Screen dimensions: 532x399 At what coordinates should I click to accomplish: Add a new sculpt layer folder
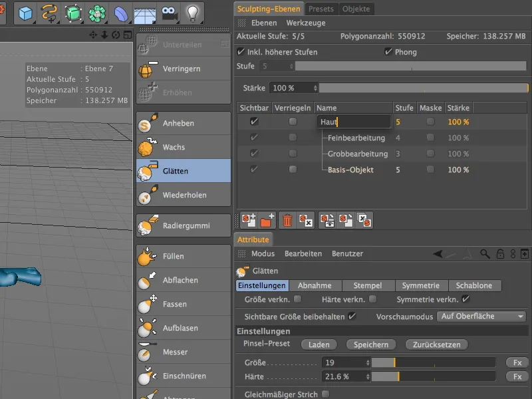(267, 221)
